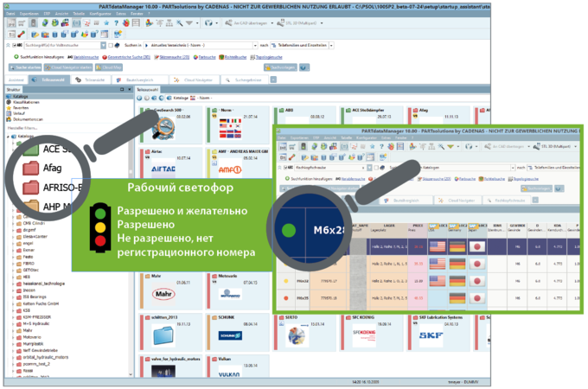The image size is (588, 389).
Task: Click the green plus Suchfunktion hinzufügen icon
Action: point(16,57)
